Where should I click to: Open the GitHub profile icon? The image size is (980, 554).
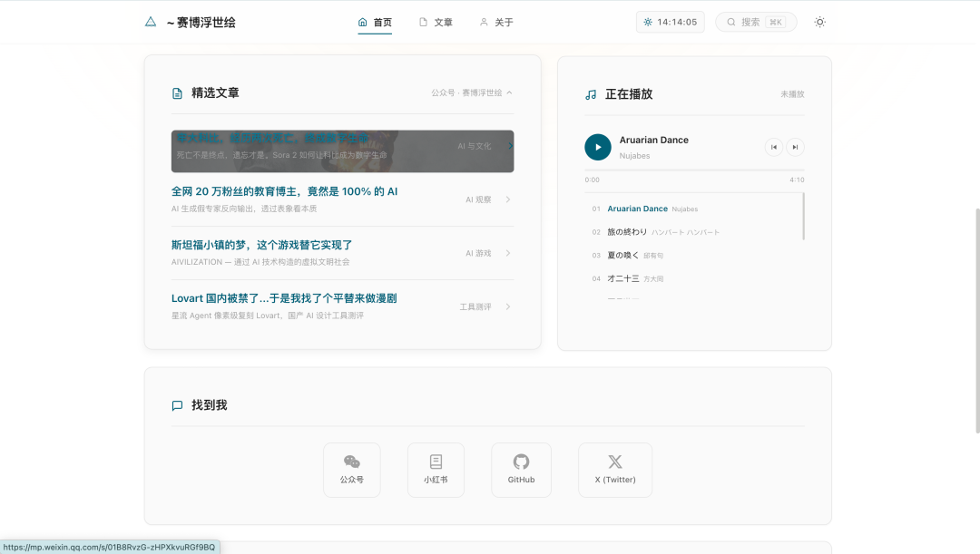521,470
